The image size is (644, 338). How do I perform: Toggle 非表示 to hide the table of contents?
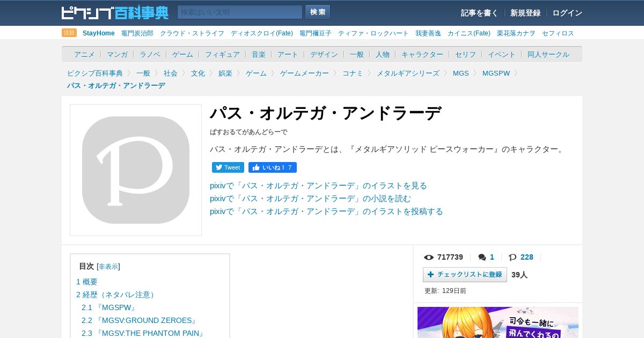(108, 267)
